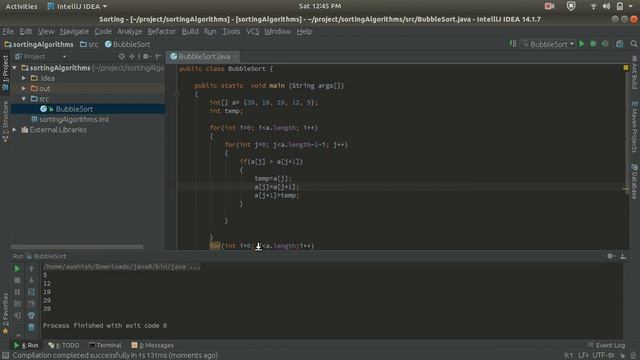Open the Navigate menu

click(x=74, y=31)
